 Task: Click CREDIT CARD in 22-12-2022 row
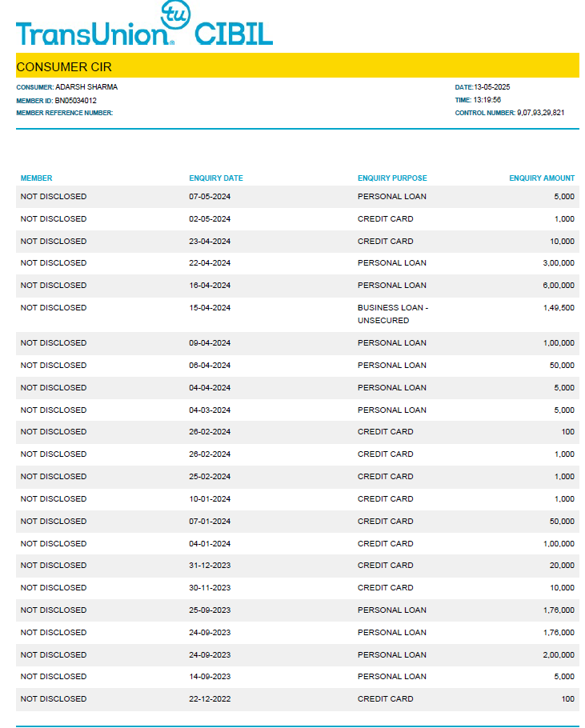coord(386,698)
